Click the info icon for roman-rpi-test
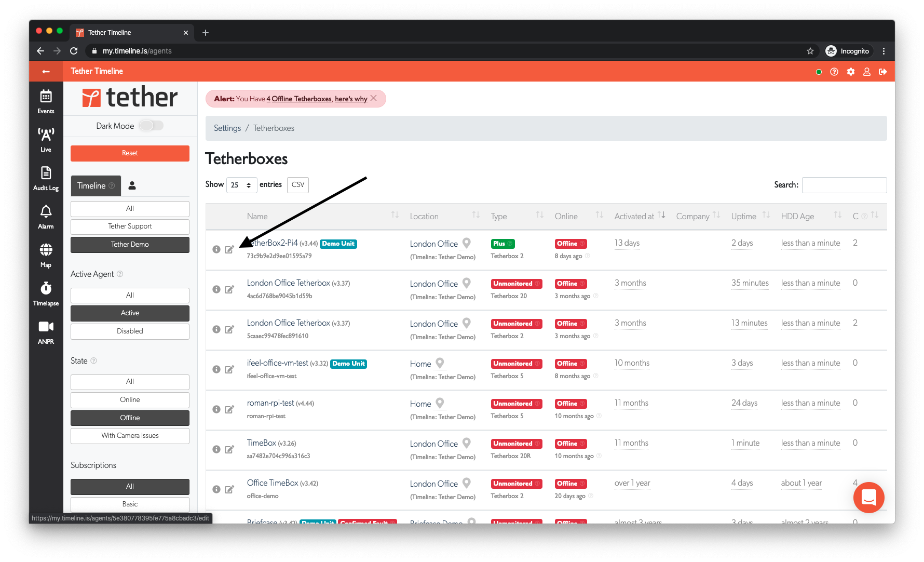This screenshot has height=562, width=924. tap(216, 409)
